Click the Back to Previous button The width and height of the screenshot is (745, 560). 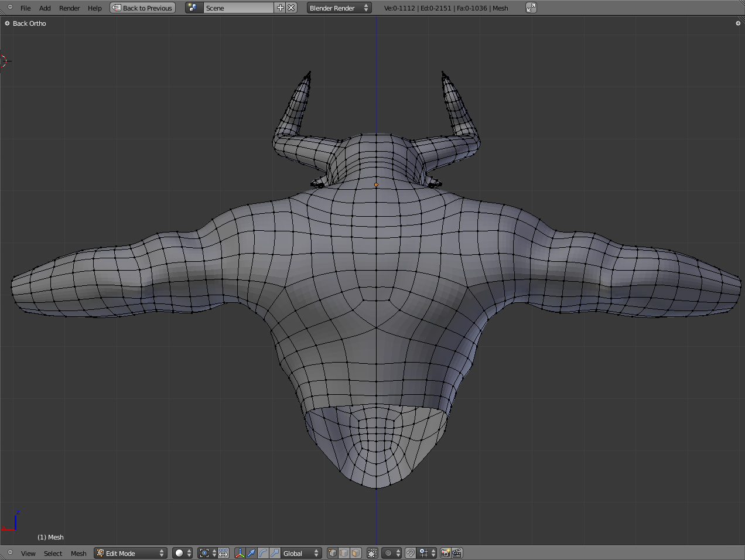(x=143, y=8)
